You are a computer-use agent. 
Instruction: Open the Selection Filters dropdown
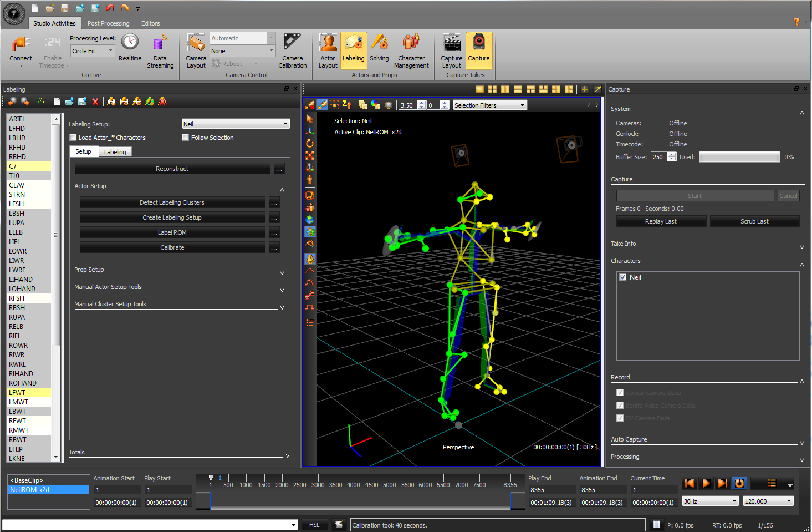coord(489,105)
